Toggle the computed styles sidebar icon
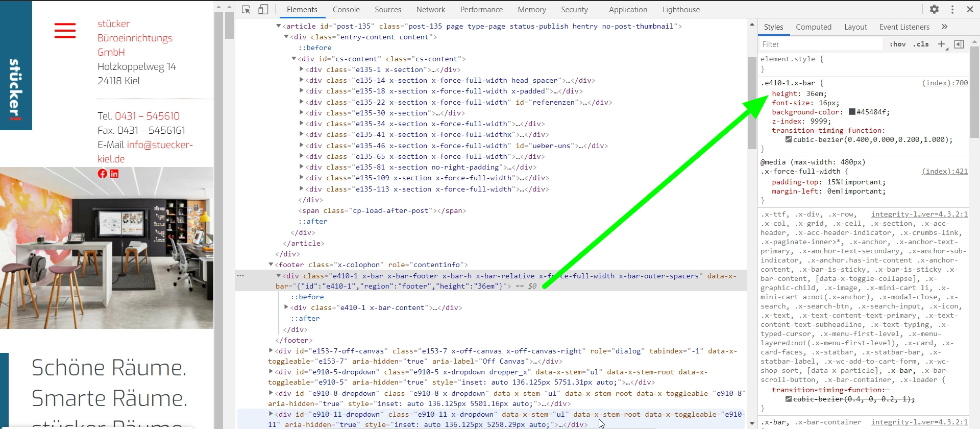The width and height of the screenshot is (980, 429). tap(959, 44)
